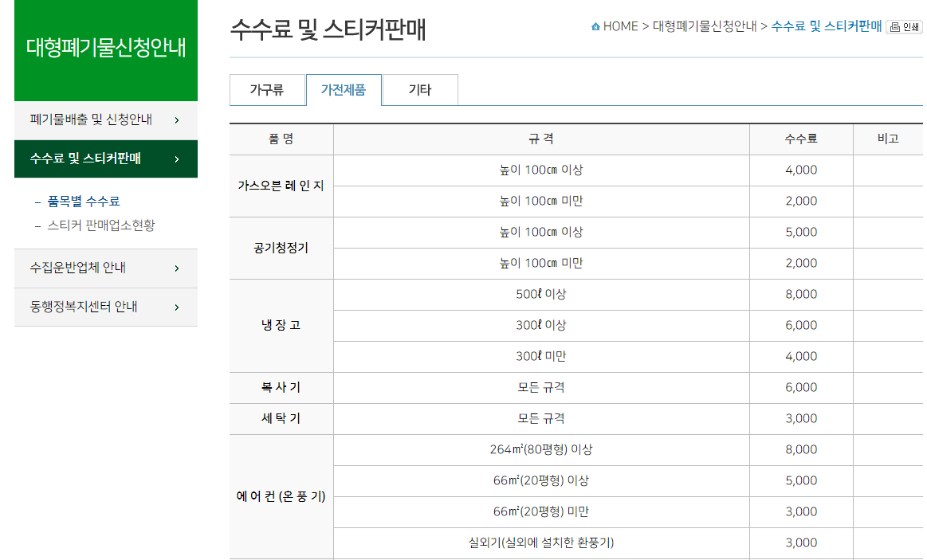Click the chevron on 폐기물배출 및 신청안내
927x560 pixels.
click(x=177, y=119)
